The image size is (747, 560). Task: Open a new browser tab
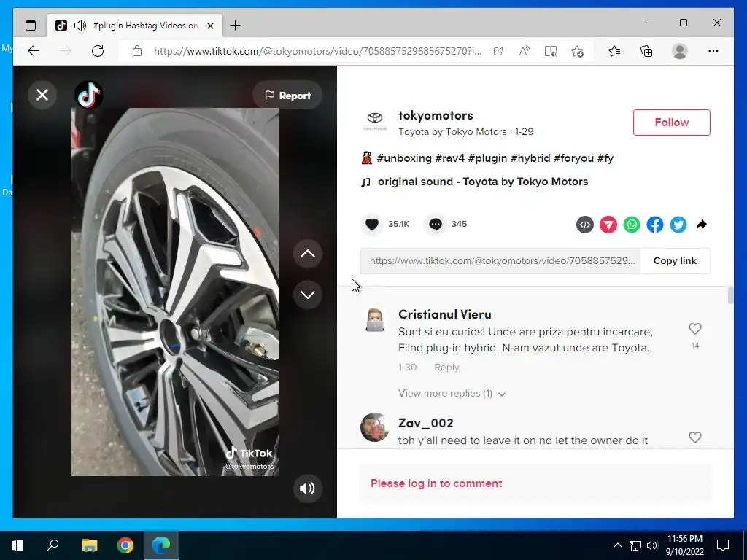236,26
